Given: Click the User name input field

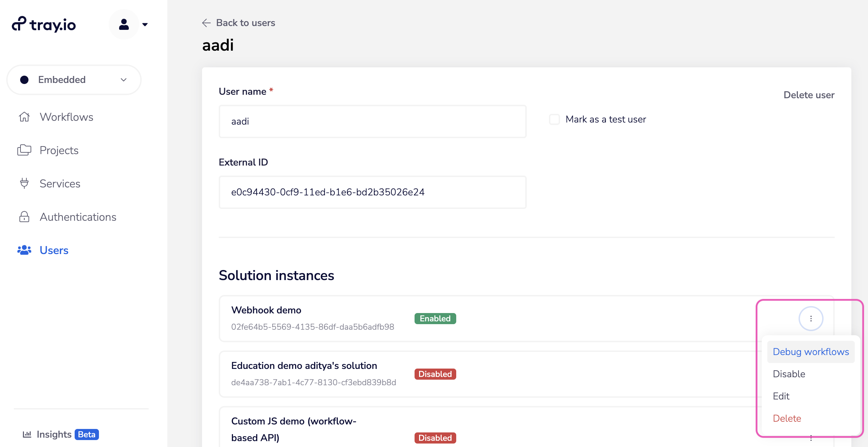Looking at the screenshot, I should pyautogui.click(x=372, y=121).
